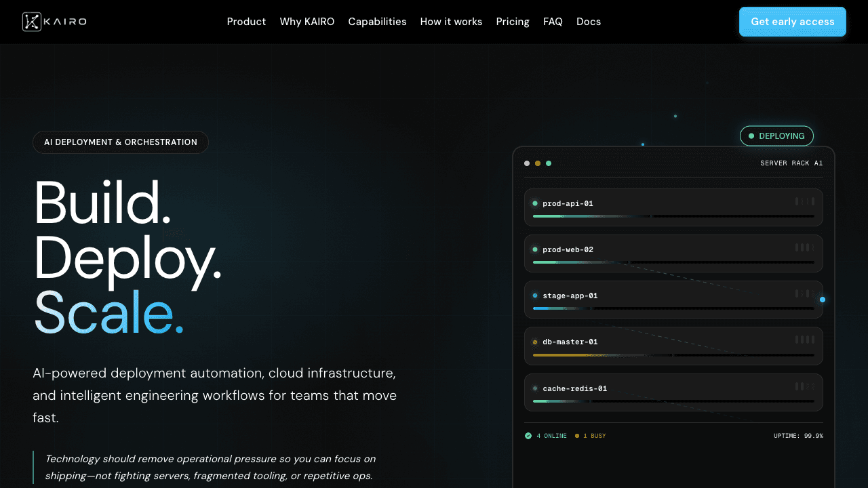Image resolution: width=868 pixels, height=488 pixels.
Task: Click the gray window dot in rack panel
Action: point(527,163)
